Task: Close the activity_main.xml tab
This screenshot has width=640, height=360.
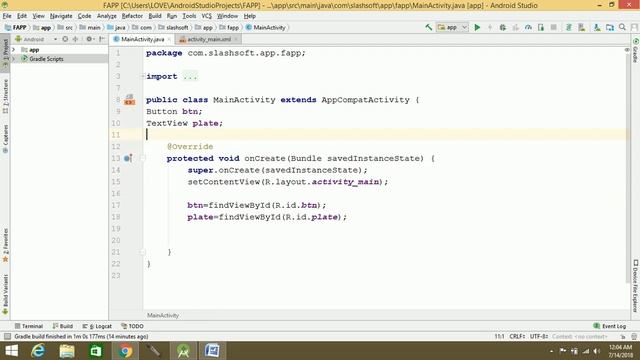Action: point(236,40)
